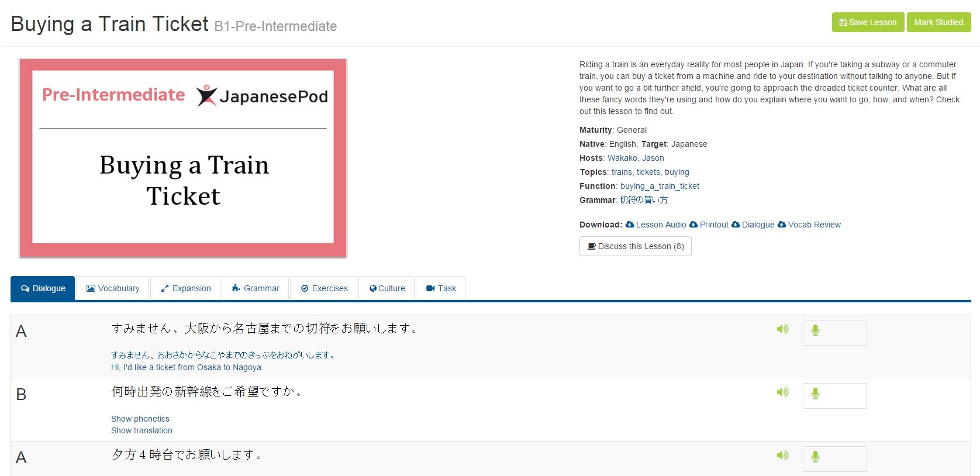Screen dimensions: 980x476
Task: Switch to the Vocabulary tab
Action: tap(113, 288)
